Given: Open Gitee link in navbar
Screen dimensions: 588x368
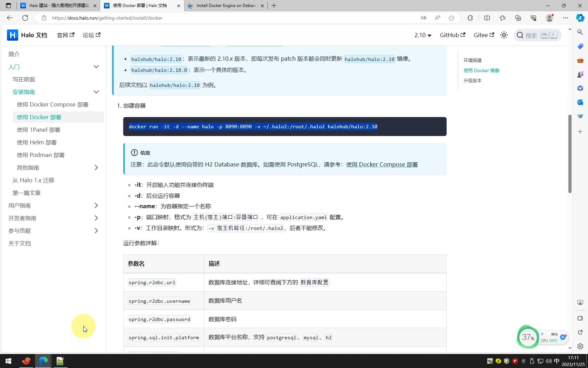Looking at the screenshot, I should click(484, 35).
